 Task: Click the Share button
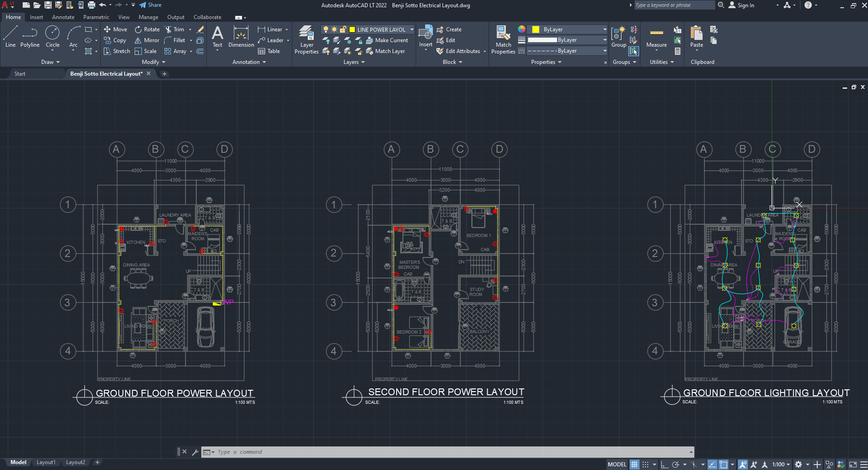[150, 5]
